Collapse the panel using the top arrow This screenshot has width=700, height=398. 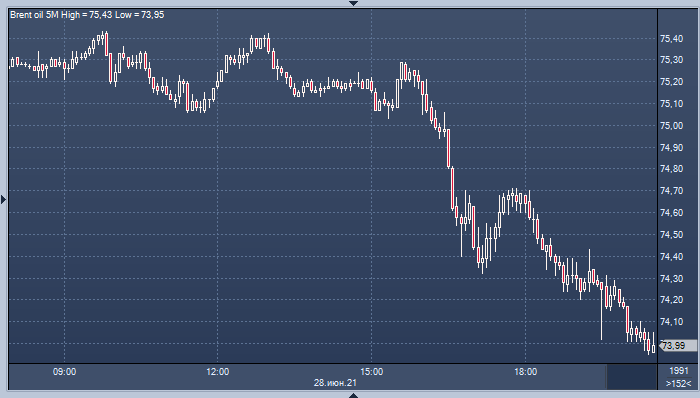point(353,3)
